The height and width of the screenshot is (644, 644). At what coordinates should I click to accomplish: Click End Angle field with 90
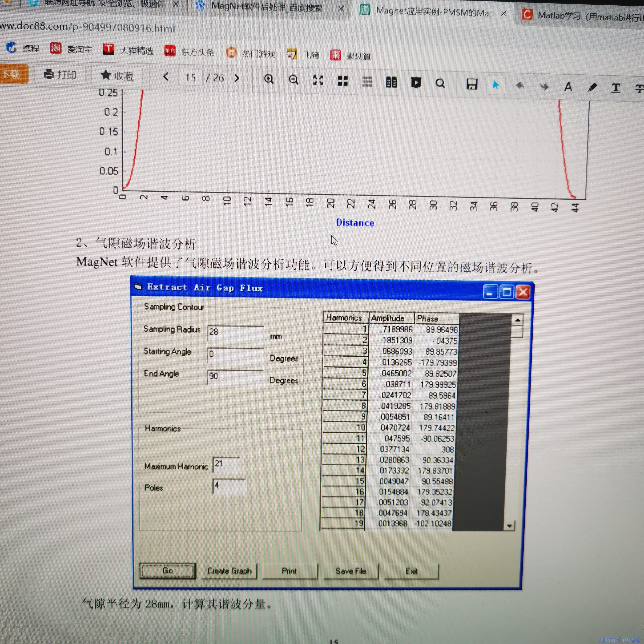pyautogui.click(x=235, y=377)
